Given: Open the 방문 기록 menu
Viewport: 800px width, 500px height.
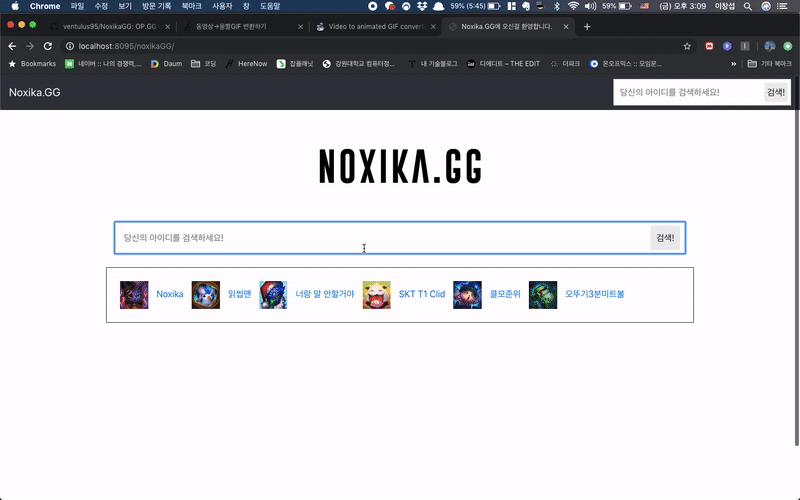Looking at the screenshot, I should coord(157,6).
